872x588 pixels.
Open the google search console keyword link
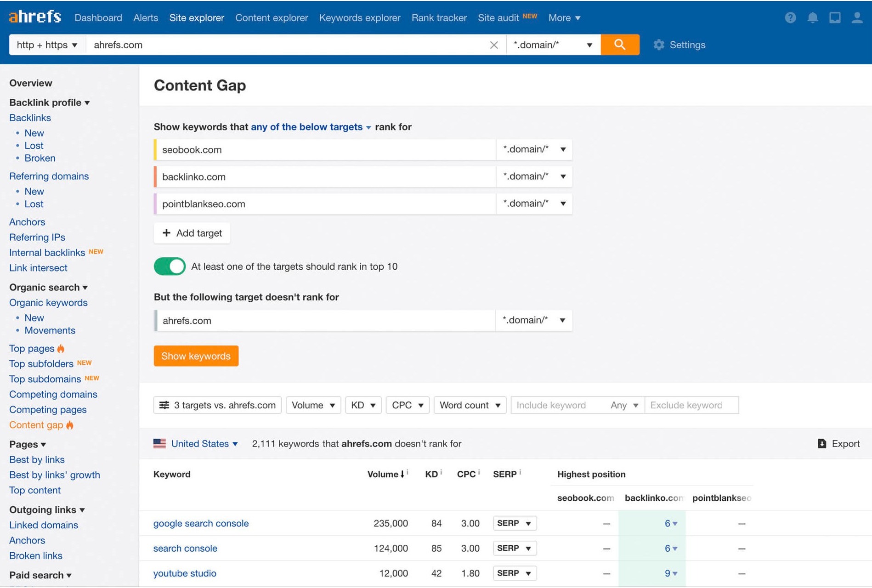(201, 523)
